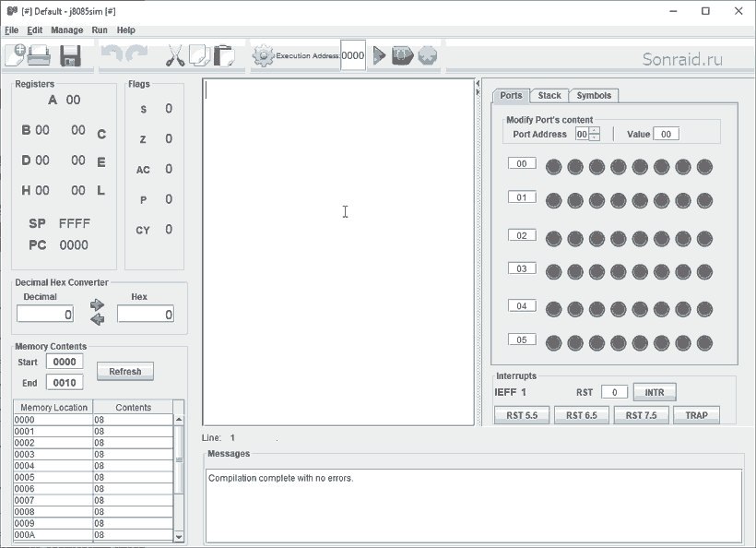Trigger the RST 6.5 interrupt

point(582,415)
